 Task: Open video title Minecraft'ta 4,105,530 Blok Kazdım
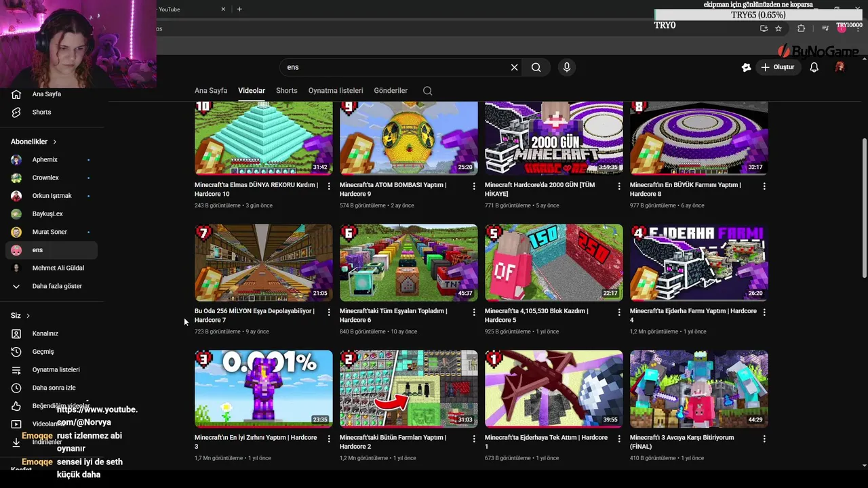[x=536, y=315]
